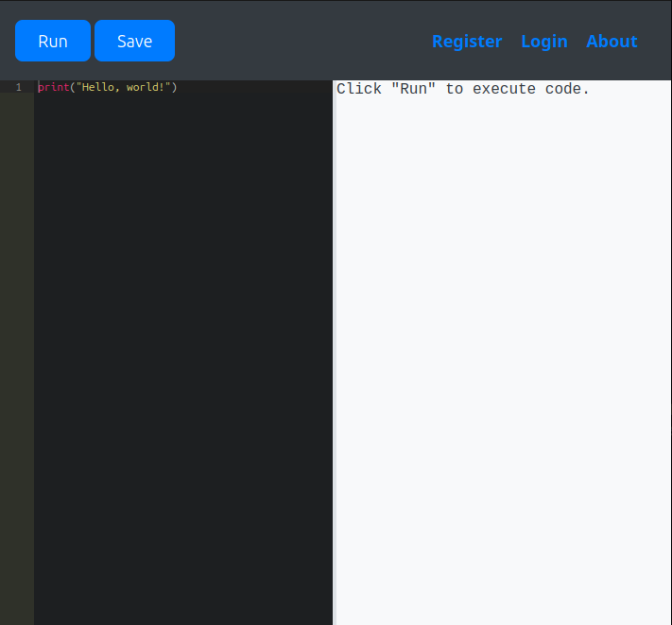Click the word code in the output message
The height and width of the screenshot is (625, 672).
(x=566, y=89)
